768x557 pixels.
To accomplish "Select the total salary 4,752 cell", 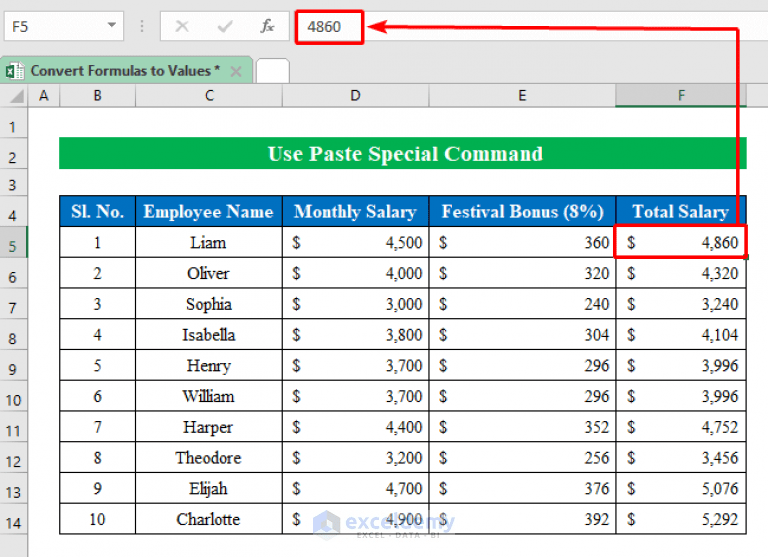I will (x=681, y=427).
